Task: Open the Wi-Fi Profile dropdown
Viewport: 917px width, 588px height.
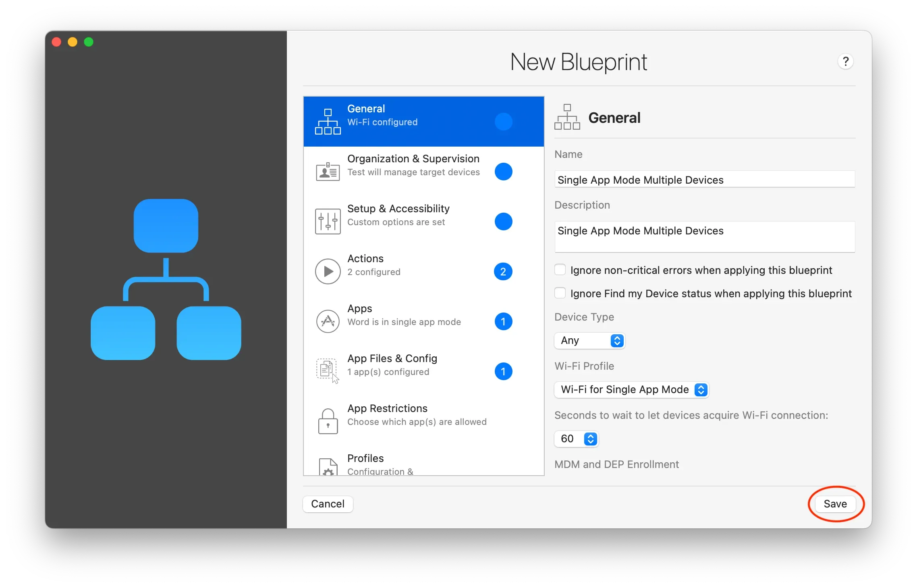Action: 631,390
